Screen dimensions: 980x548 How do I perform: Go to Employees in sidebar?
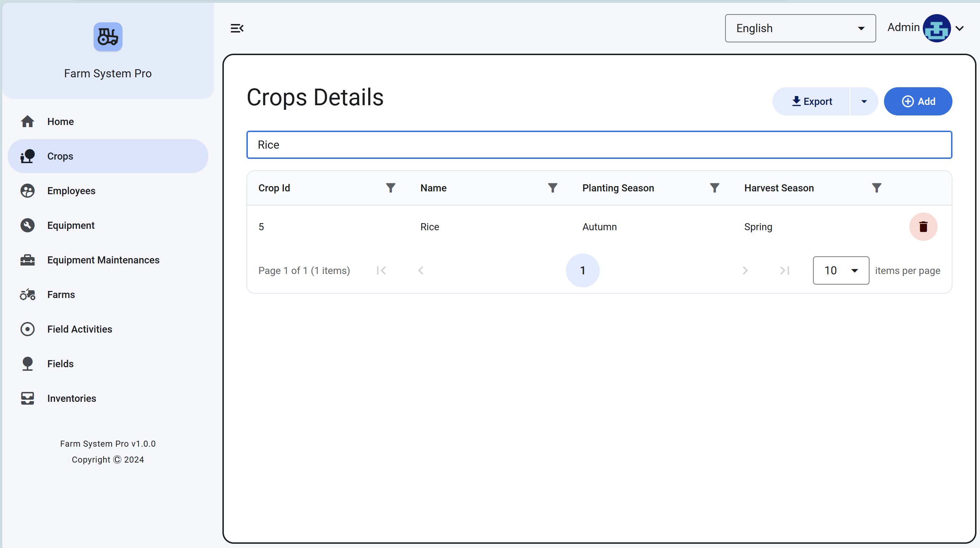[71, 191]
